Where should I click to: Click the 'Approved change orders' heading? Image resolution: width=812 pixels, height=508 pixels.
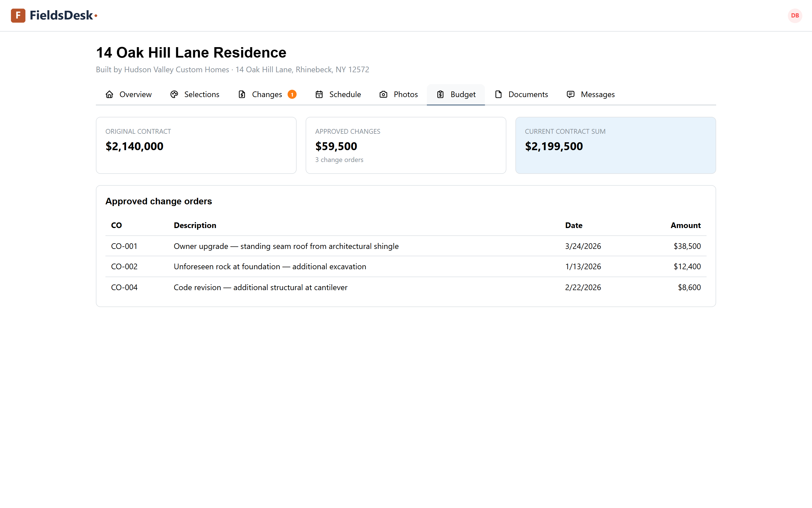[159, 201]
